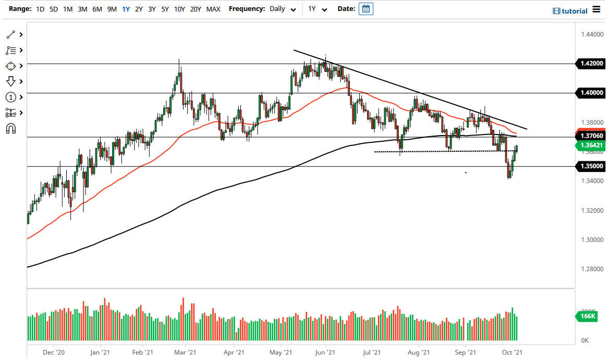Open the date picker calendar icon
This screenshot has width=610, height=364.
(x=365, y=8)
